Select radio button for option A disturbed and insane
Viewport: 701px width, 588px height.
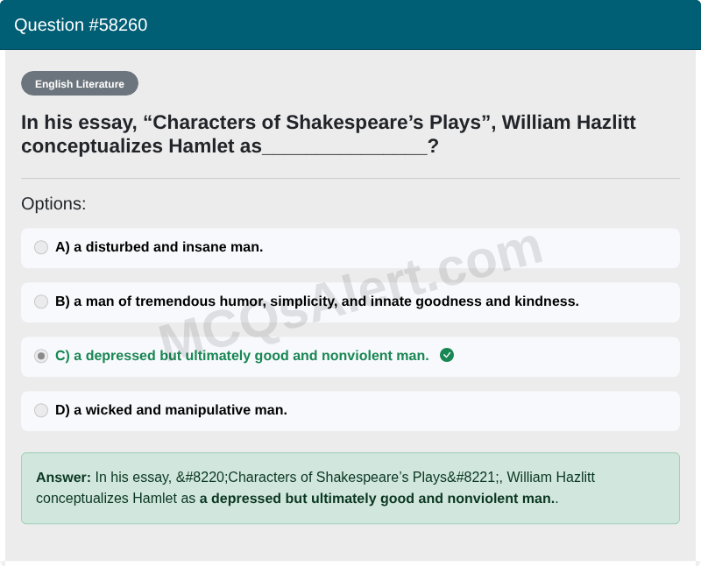click(x=41, y=247)
